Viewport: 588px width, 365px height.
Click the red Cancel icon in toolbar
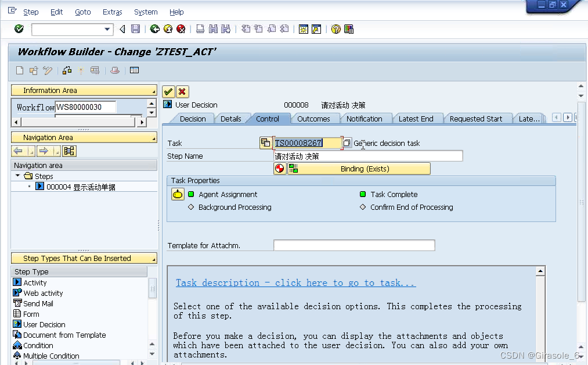click(x=181, y=29)
